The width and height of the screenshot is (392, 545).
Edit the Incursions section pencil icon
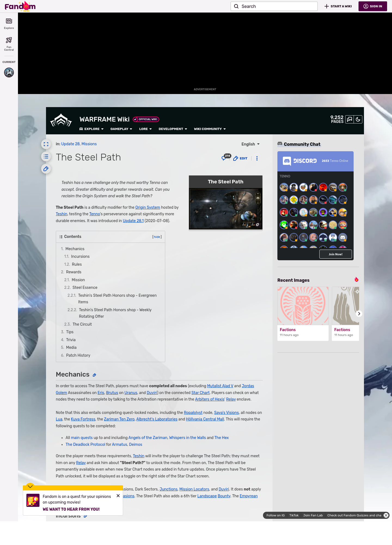(85, 516)
